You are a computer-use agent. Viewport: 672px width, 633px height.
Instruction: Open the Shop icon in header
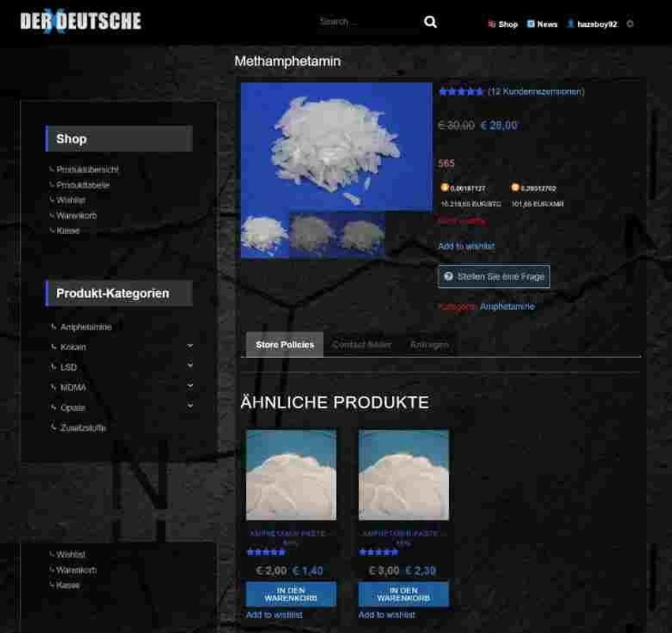point(492,24)
